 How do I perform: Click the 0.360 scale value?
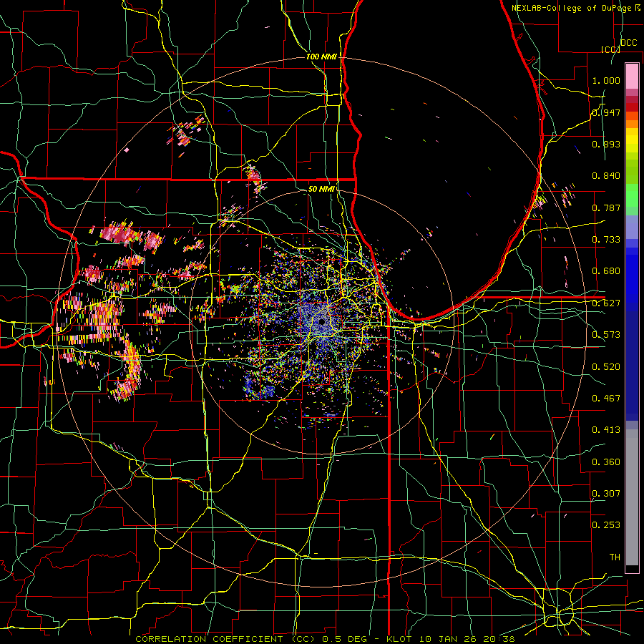tap(606, 462)
